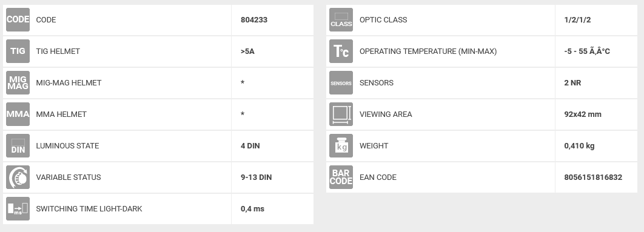Click the BAR CODE icon
The image size is (644, 232).
[341, 177]
